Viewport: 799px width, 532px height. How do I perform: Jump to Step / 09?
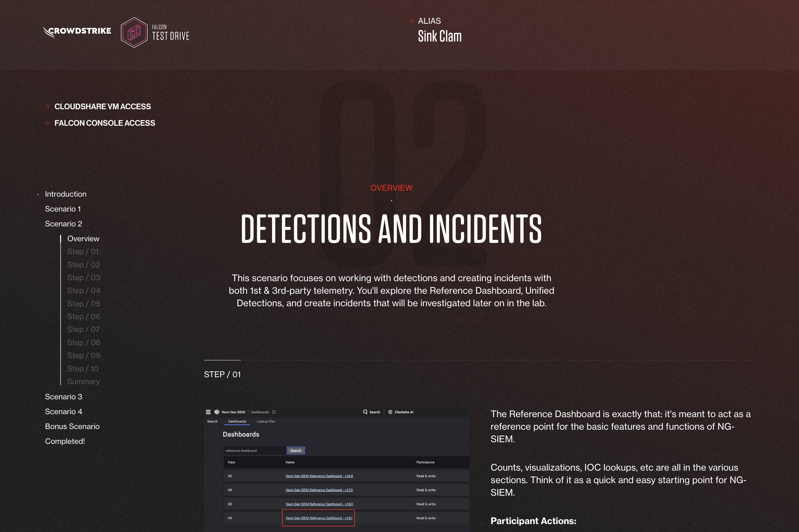tap(84, 355)
